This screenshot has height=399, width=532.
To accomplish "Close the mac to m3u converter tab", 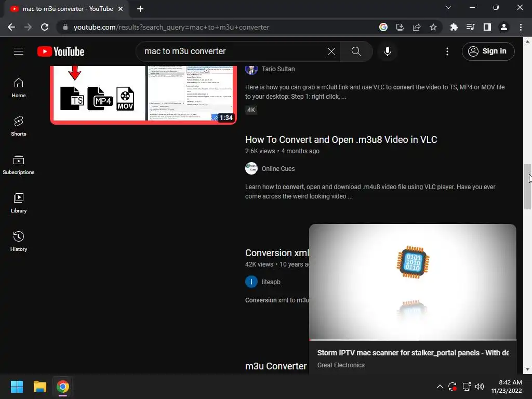I will click(121, 9).
